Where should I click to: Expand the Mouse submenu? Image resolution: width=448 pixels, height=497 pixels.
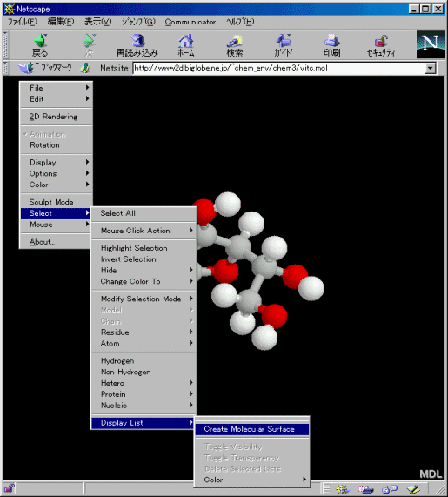[x=56, y=225]
